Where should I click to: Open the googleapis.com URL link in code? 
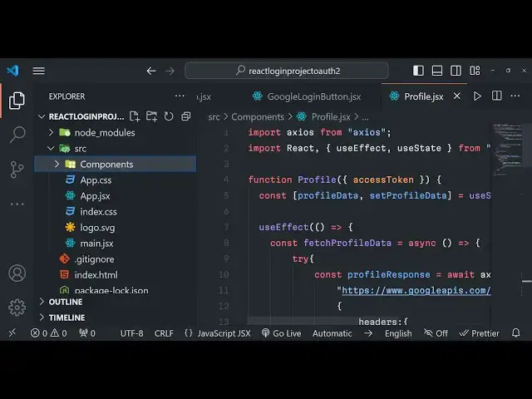[x=416, y=290]
